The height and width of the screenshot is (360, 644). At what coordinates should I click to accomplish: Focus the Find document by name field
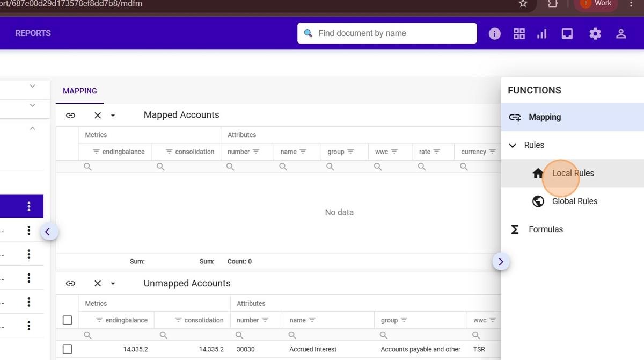tap(387, 33)
